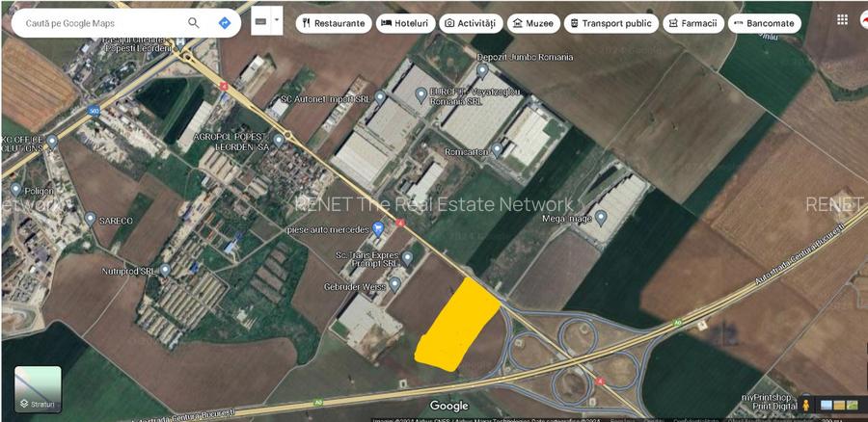
Task: Click the Depozit Jumbo Romania pin
Action: click(482, 70)
